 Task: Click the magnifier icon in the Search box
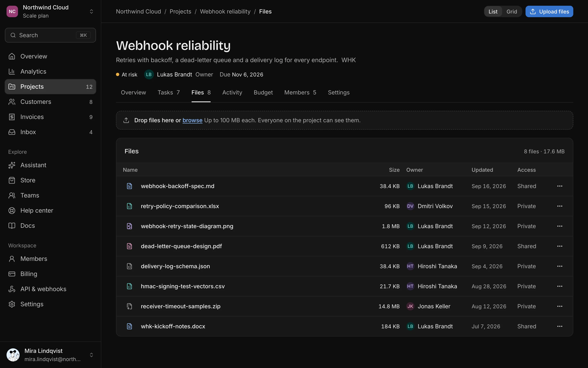[13, 35]
